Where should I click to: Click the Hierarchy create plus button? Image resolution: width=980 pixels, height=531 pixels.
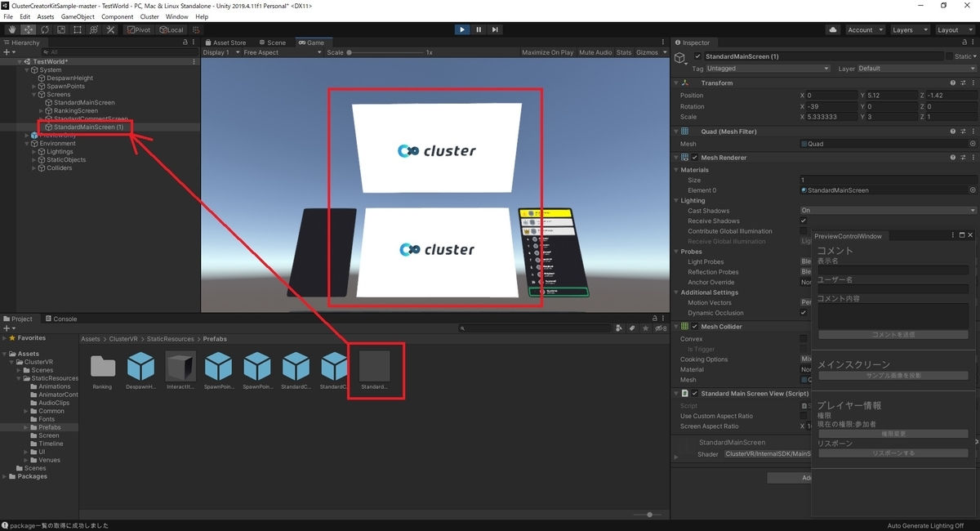(8, 52)
